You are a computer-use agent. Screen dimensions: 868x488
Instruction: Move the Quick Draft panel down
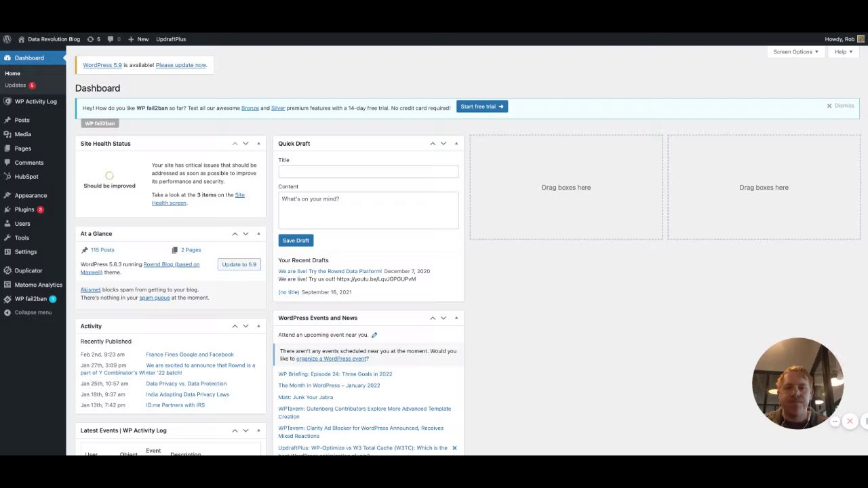(x=443, y=144)
